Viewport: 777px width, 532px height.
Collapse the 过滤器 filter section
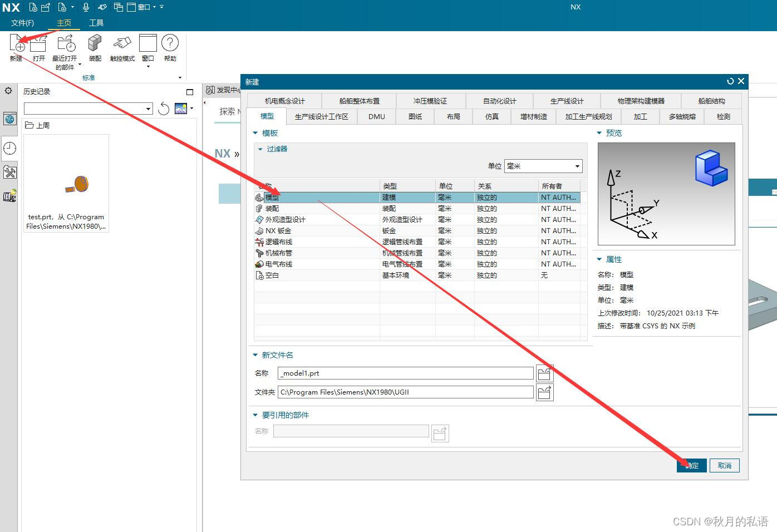(x=260, y=149)
